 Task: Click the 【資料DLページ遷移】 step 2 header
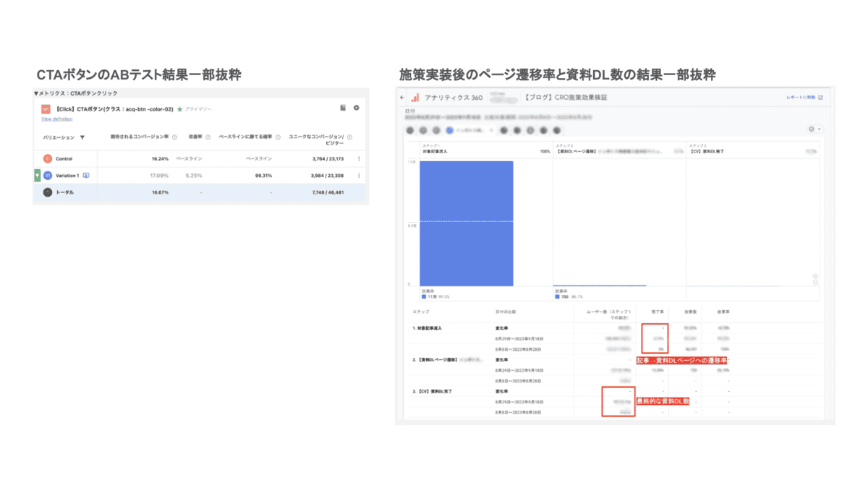576,151
